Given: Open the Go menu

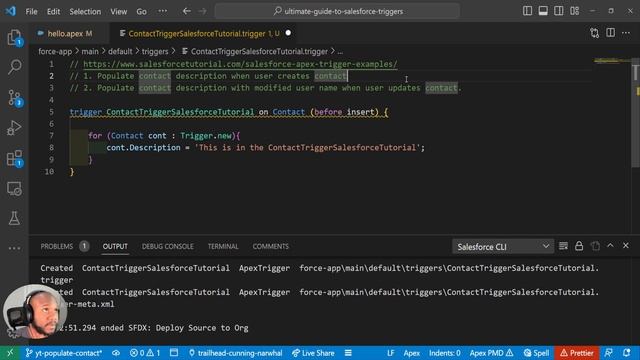Looking at the screenshot, I should (141, 11).
